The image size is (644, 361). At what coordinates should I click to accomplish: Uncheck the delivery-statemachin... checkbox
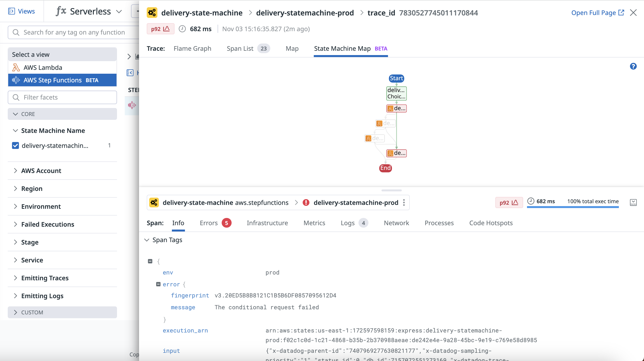(x=15, y=145)
